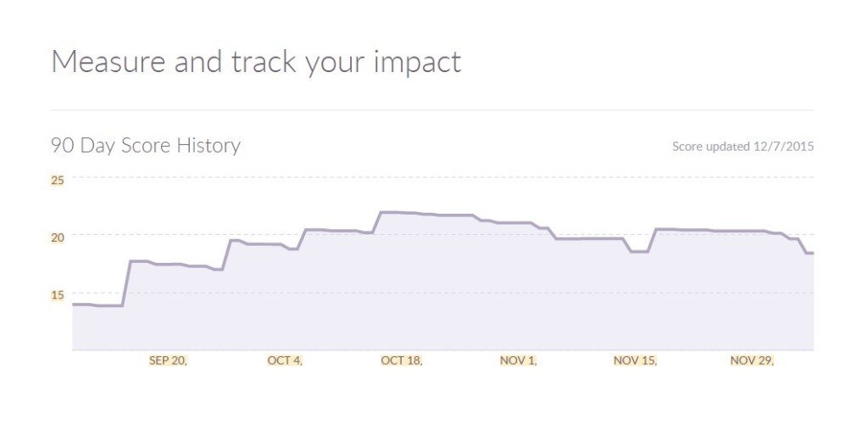
Task: Click the score line's dip just before NOV 15
Action: click(x=639, y=251)
